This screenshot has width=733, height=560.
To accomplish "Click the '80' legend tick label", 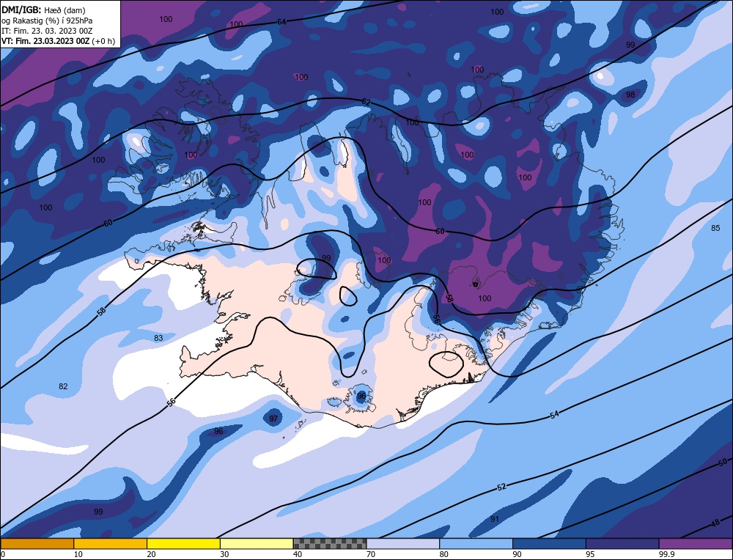I will tap(444, 554).
